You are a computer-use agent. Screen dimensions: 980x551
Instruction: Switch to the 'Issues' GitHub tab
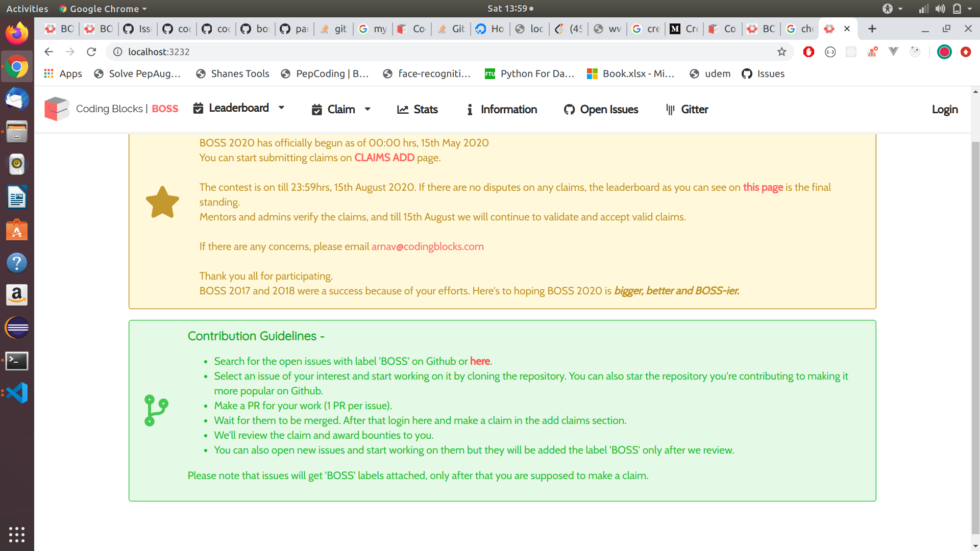tap(137, 29)
